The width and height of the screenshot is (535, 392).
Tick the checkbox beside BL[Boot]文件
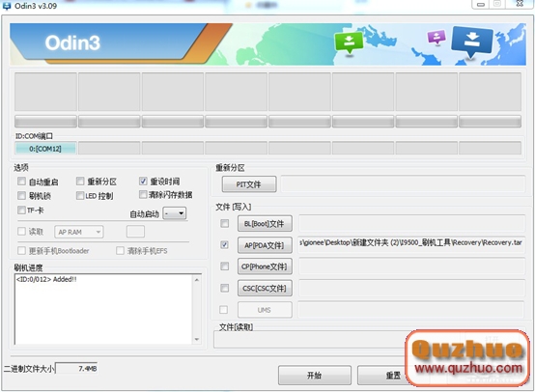pyautogui.click(x=224, y=223)
